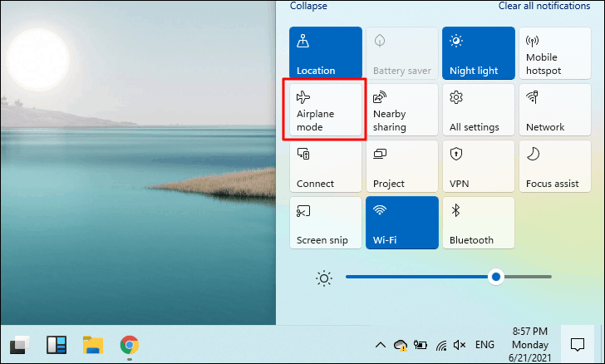The width and height of the screenshot is (605, 364).
Task: Open the VPN tile
Action: point(479,166)
